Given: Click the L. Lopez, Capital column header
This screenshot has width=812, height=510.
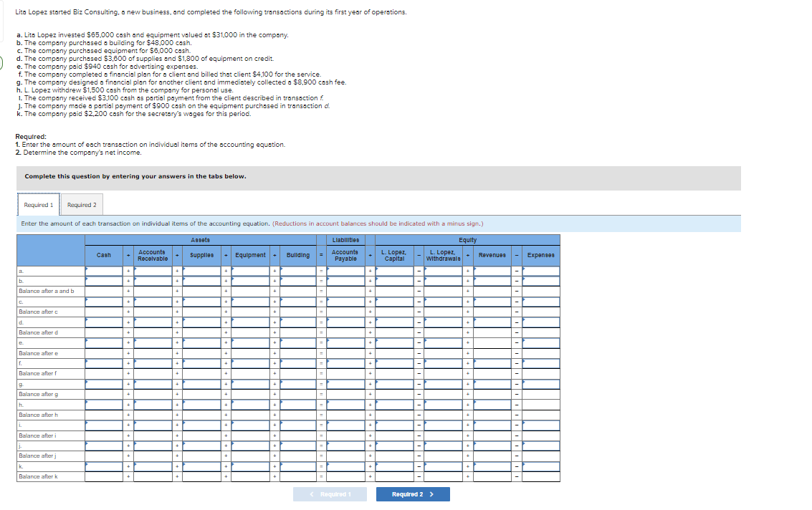Looking at the screenshot, I should pos(394,255).
